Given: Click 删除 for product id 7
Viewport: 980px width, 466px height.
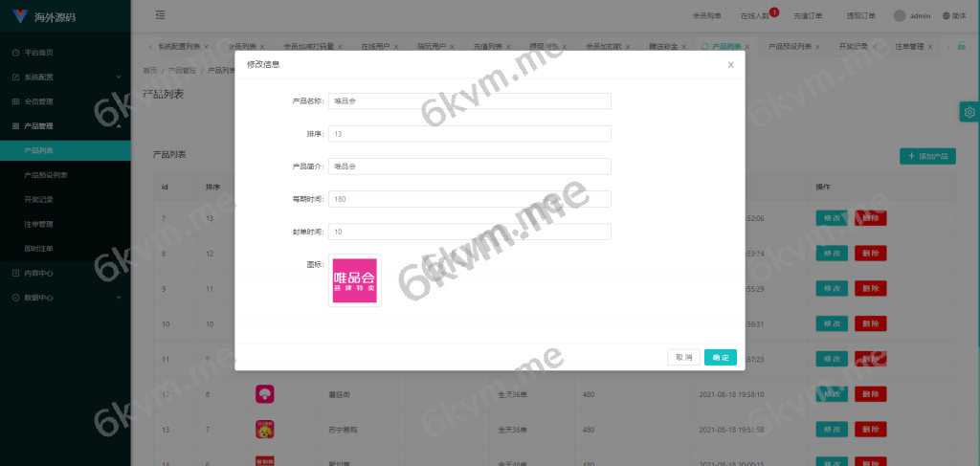Looking at the screenshot, I should tap(871, 218).
